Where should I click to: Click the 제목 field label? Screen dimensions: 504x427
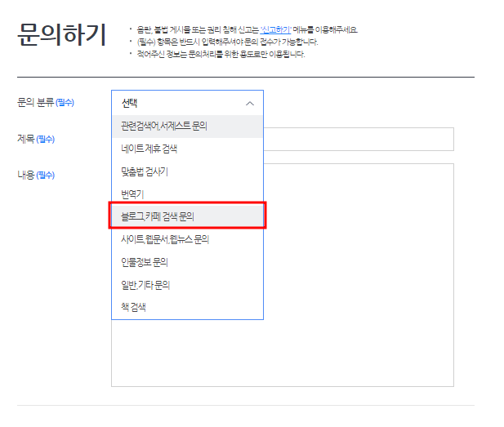coord(36,139)
